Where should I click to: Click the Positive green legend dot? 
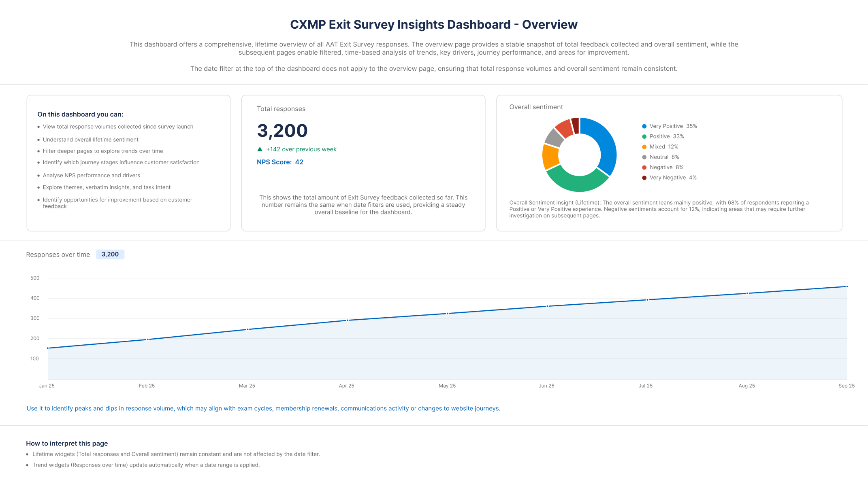644,137
